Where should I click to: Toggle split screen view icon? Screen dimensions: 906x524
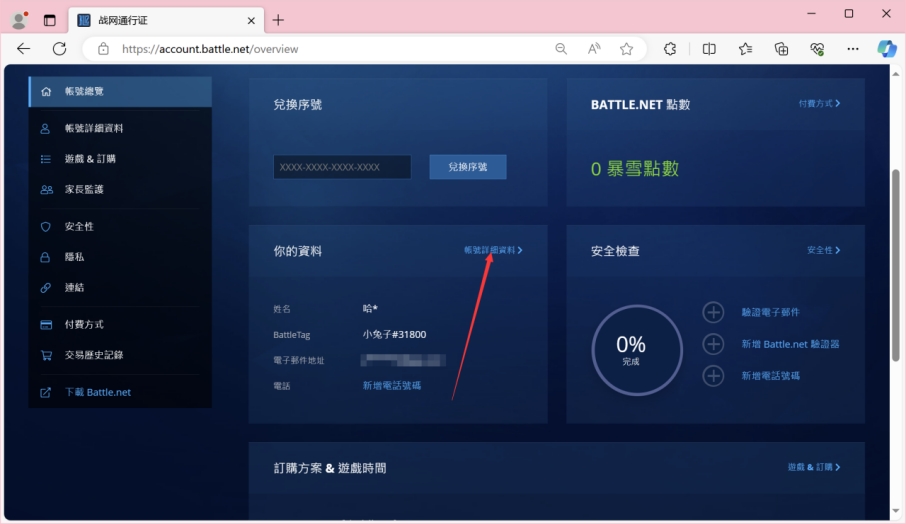point(709,49)
